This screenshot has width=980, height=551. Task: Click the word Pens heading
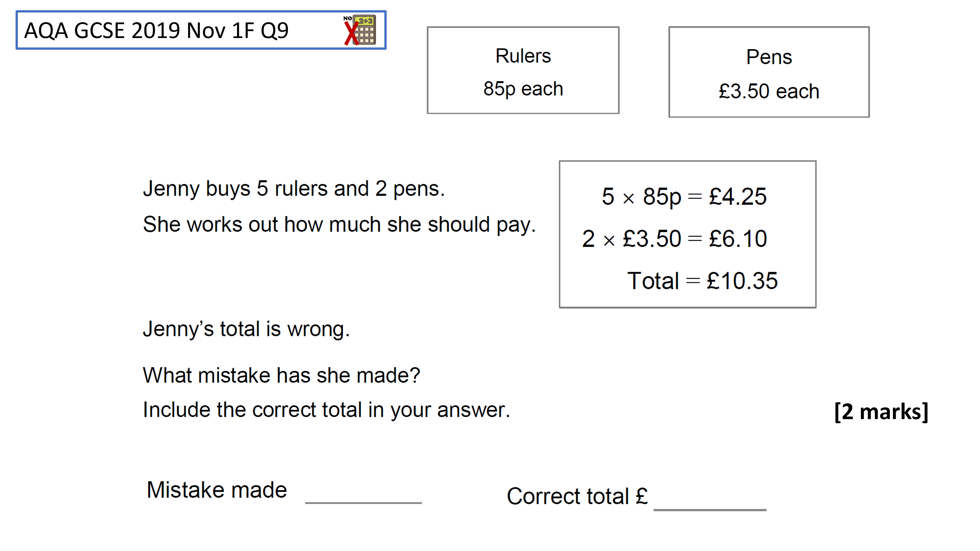[769, 57]
